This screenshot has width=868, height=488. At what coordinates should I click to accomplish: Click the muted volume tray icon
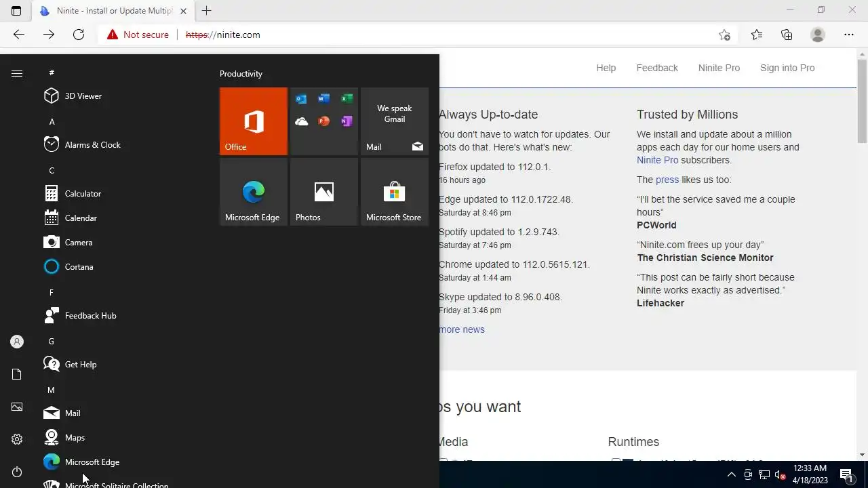pos(780,474)
